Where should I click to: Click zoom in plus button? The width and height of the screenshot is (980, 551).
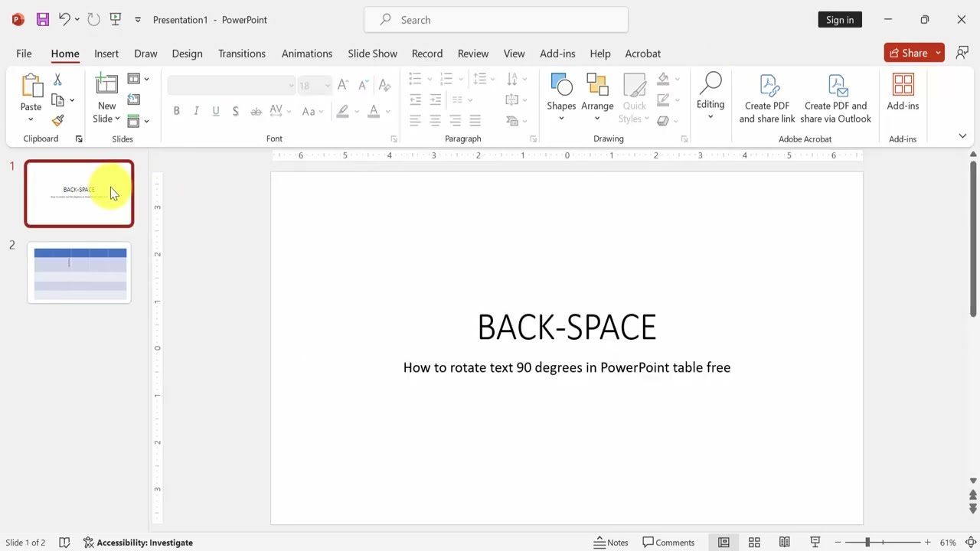[927, 543]
